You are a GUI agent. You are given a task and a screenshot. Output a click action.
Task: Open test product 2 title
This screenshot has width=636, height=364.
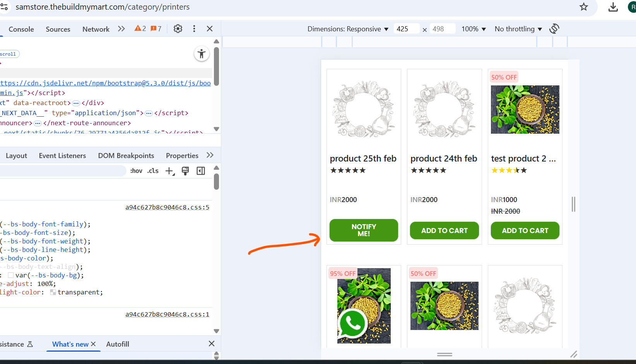pyautogui.click(x=523, y=158)
